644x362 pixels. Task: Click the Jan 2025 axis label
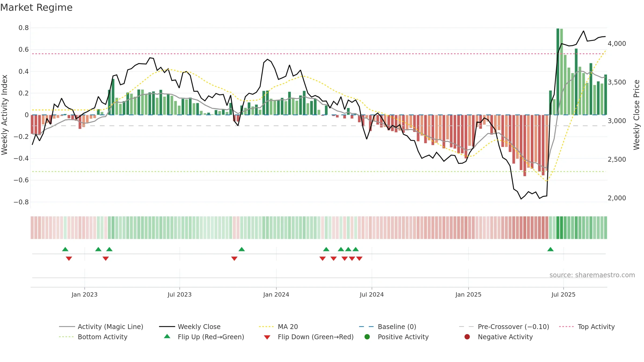tap(468, 294)
